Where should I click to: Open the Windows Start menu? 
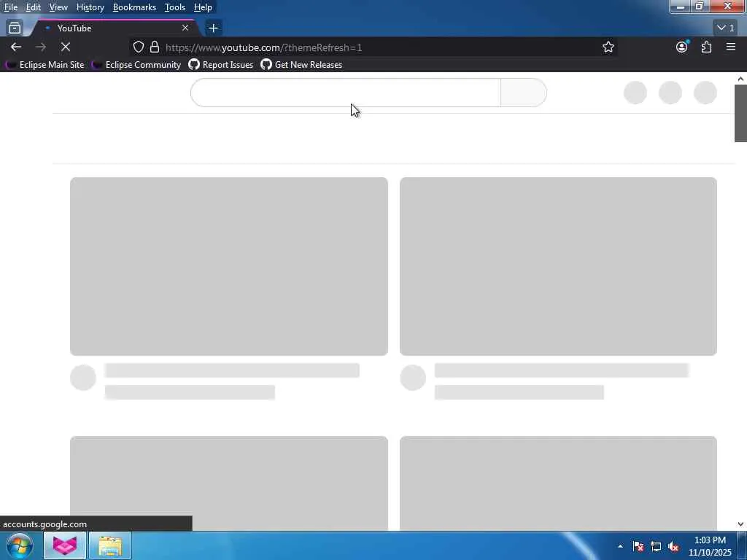[20, 545]
